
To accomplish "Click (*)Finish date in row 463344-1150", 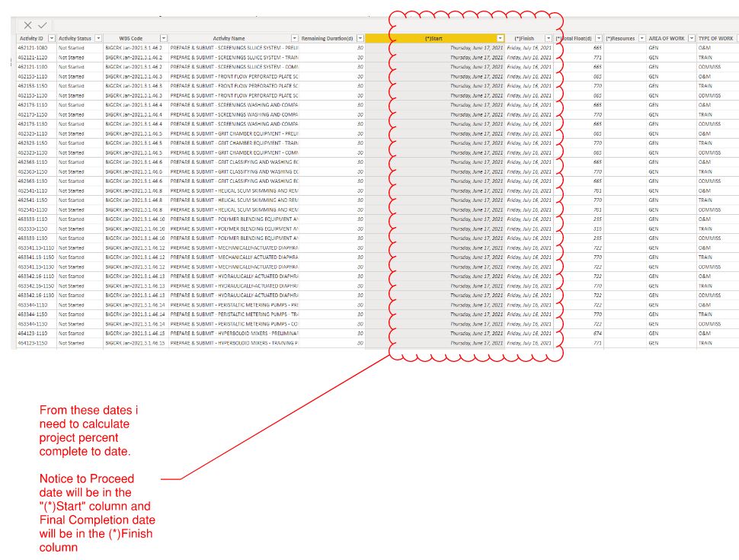I will (529, 315).
